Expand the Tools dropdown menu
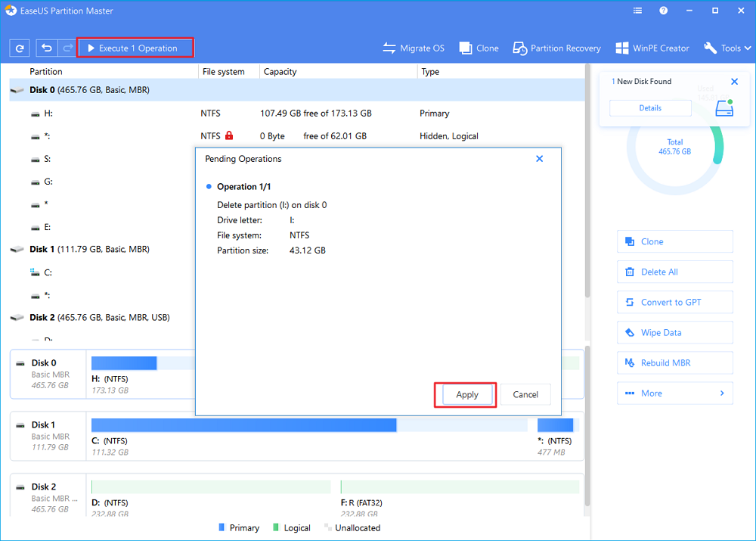 [x=727, y=48]
